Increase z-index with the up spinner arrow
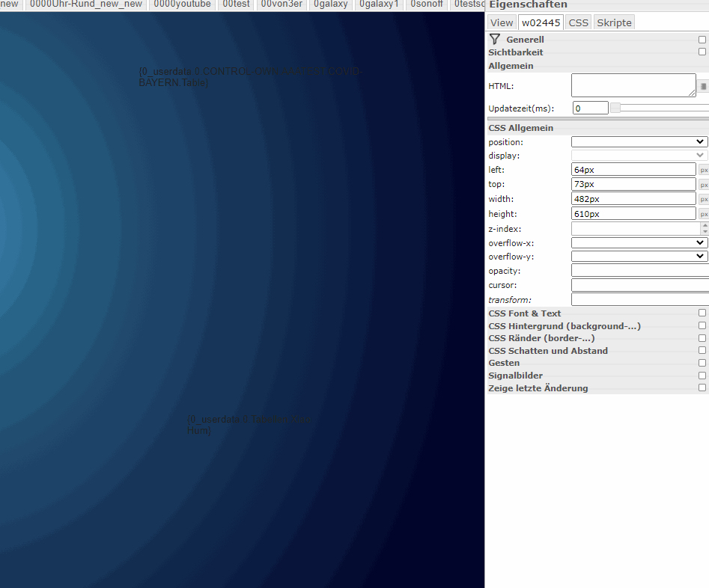 point(705,225)
